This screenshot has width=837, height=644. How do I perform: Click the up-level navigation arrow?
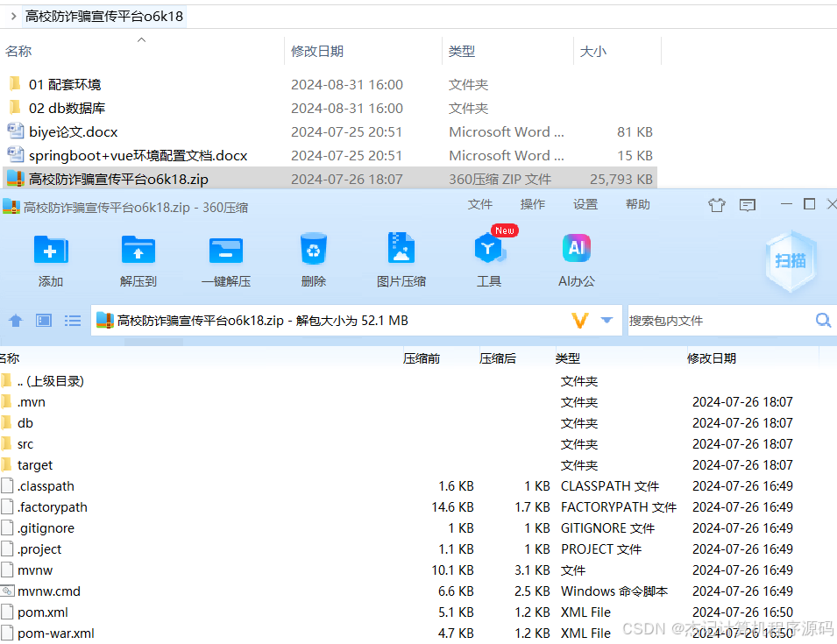pyautogui.click(x=15, y=320)
